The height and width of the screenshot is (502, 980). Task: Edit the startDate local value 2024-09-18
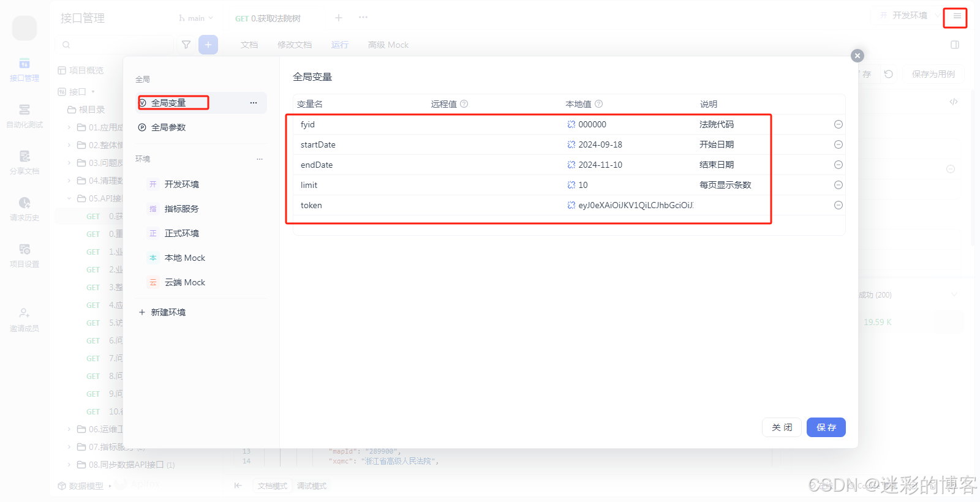click(628, 144)
